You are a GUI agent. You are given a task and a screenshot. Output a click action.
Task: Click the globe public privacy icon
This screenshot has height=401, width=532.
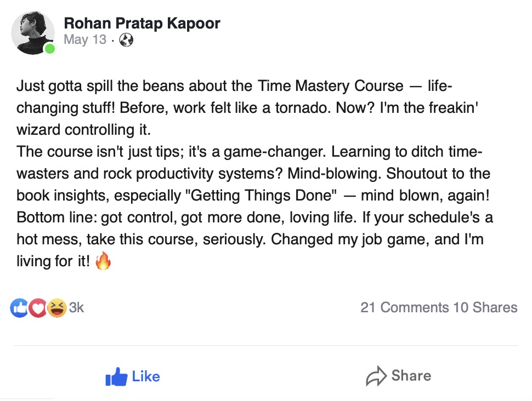(x=126, y=40)
